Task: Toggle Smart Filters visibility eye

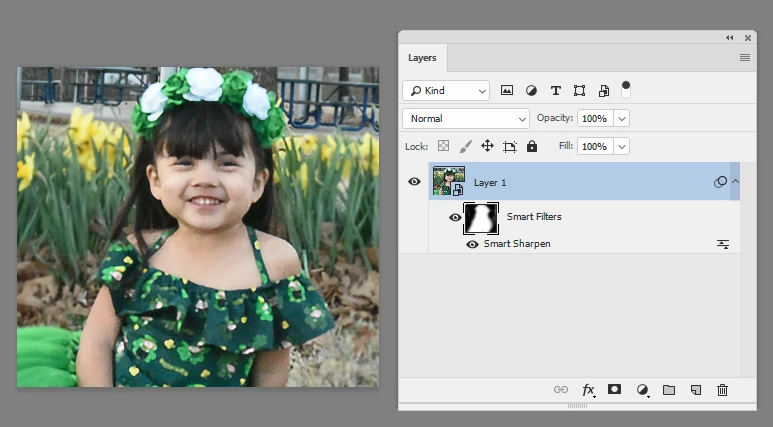Action: point(456,217)
